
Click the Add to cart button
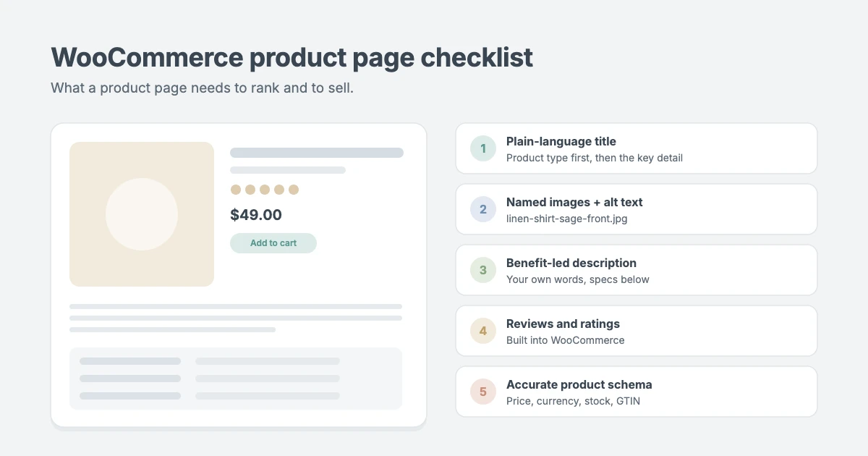273,243
